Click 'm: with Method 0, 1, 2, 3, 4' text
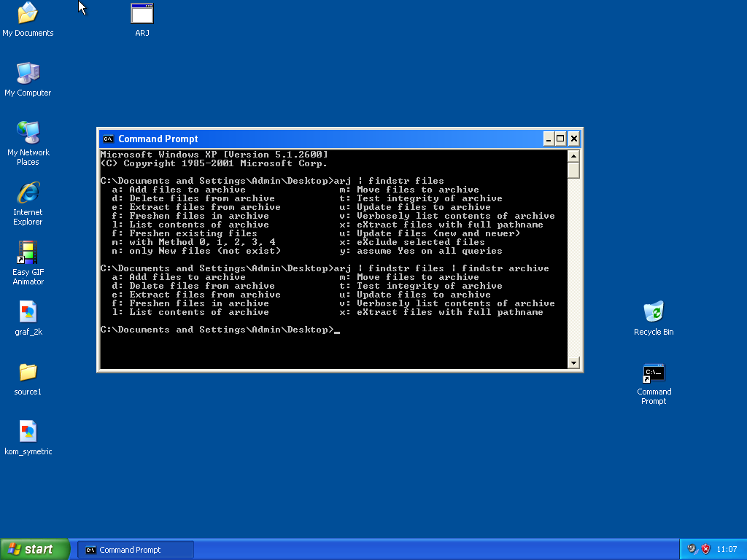The width and height of the screenshot is (747, 560). coord(193,242)
